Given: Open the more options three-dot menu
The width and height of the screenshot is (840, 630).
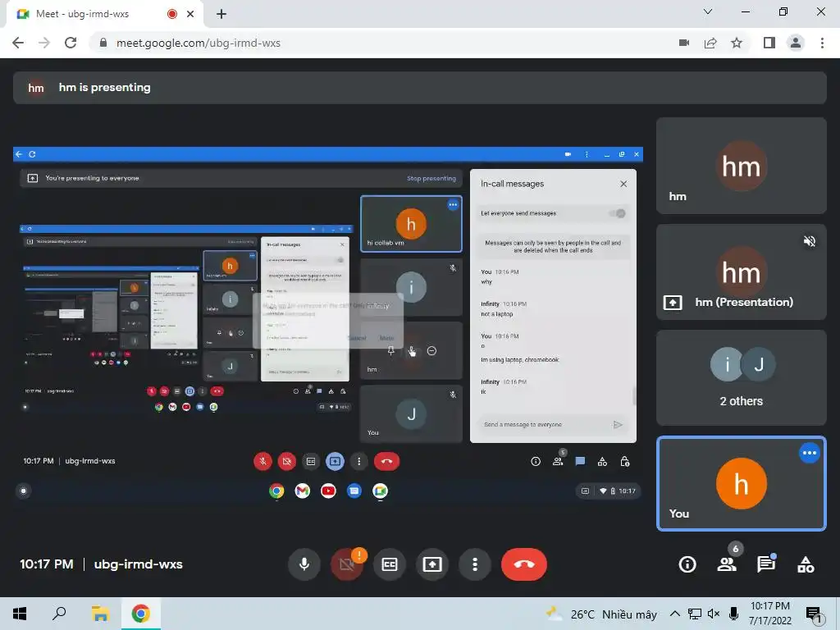Looking at the screenshot, I should [475, 564].
